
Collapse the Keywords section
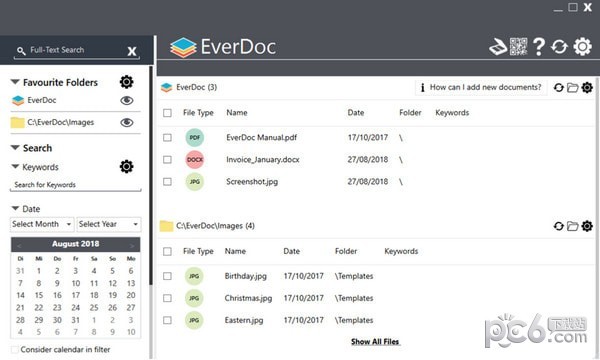click(x=15, y=166)
